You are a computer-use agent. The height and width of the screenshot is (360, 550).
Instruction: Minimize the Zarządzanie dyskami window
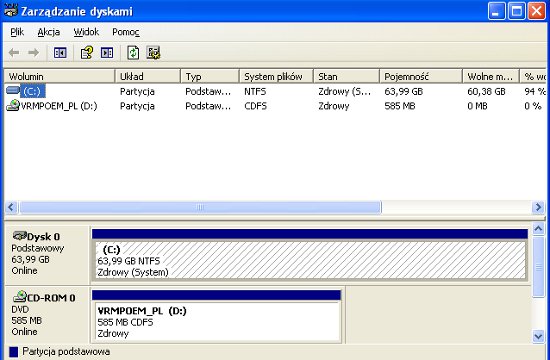[496, 11]
